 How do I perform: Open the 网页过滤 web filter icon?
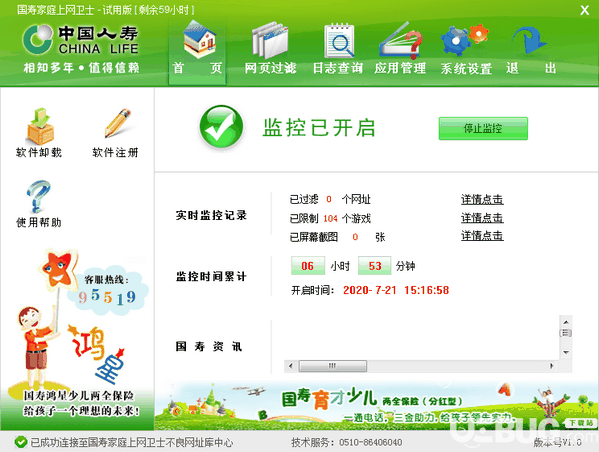pos(270,41)
